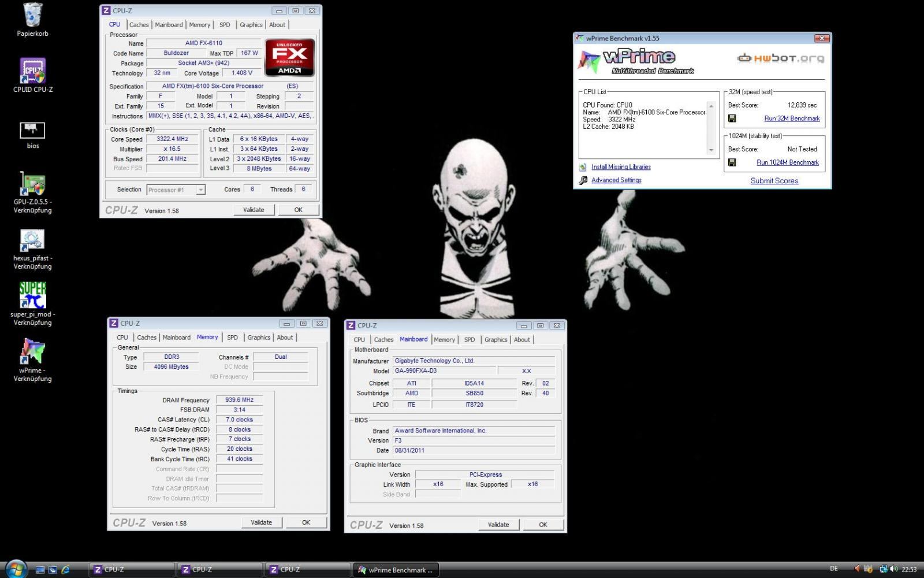924x578 pixels.
Task: Click the wPrime Multithreaded Benchmark logo
Action: coord(636,62)
